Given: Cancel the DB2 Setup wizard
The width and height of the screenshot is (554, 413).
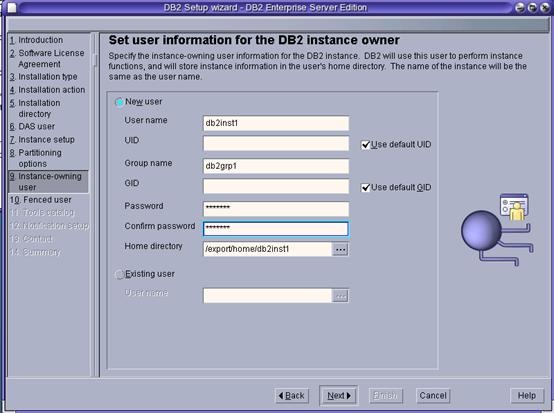Looking at the screenshot, I should coord(433,396).
